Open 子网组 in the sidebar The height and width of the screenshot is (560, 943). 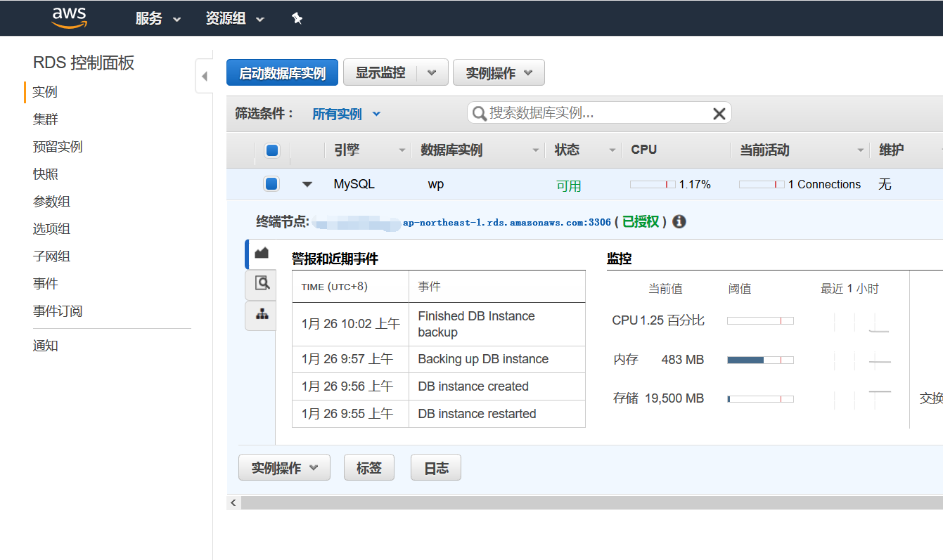coord(51,256)
